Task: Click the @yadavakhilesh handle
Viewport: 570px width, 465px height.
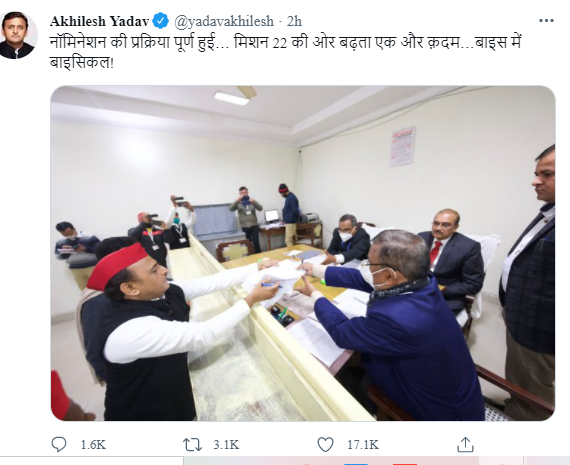Action: tap(224, 21)
